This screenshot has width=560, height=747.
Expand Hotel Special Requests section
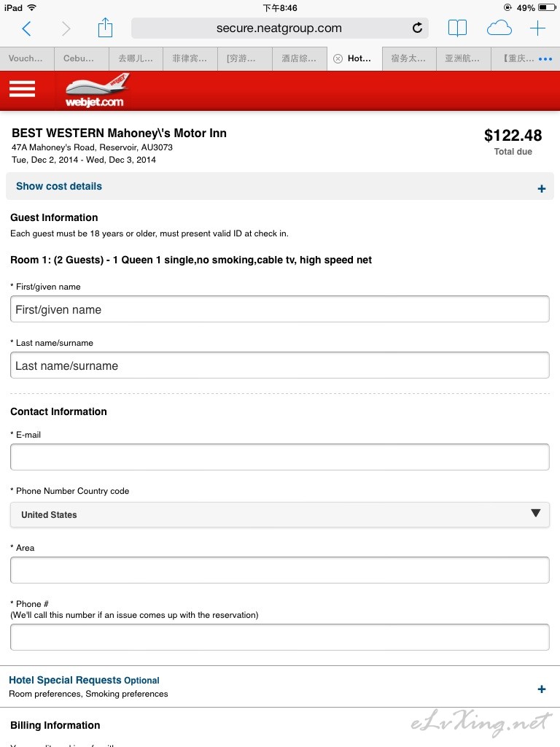pos(279,686)
